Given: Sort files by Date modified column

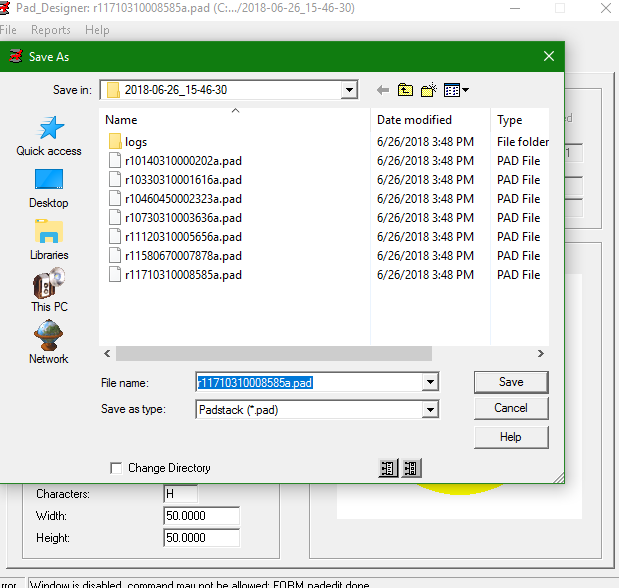Looking at the screenshot, I should [x=431, y=120].
